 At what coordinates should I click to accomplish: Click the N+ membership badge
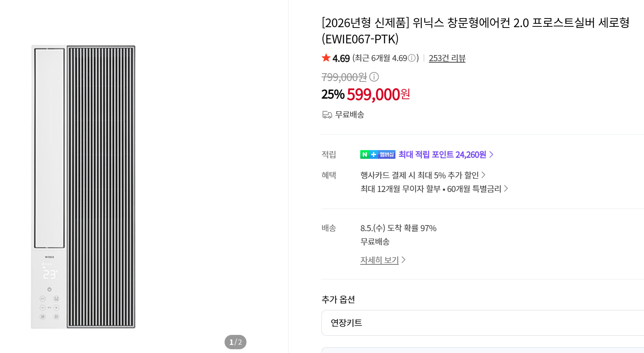(378, 155)
